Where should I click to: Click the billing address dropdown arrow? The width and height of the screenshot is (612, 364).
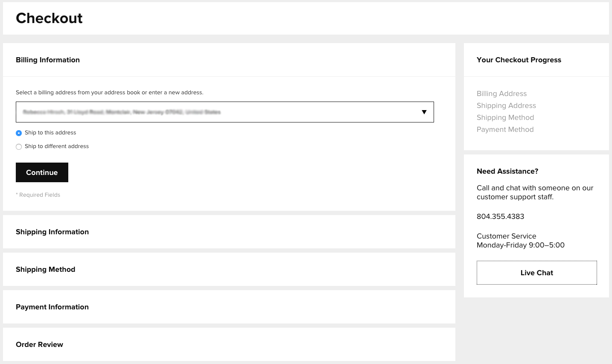click(424, 112)
